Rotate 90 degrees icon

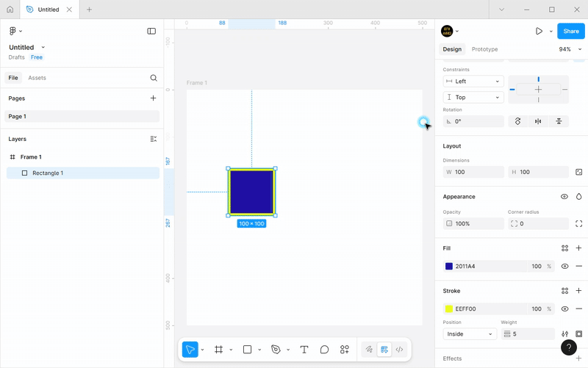click(x=518, y=121)
